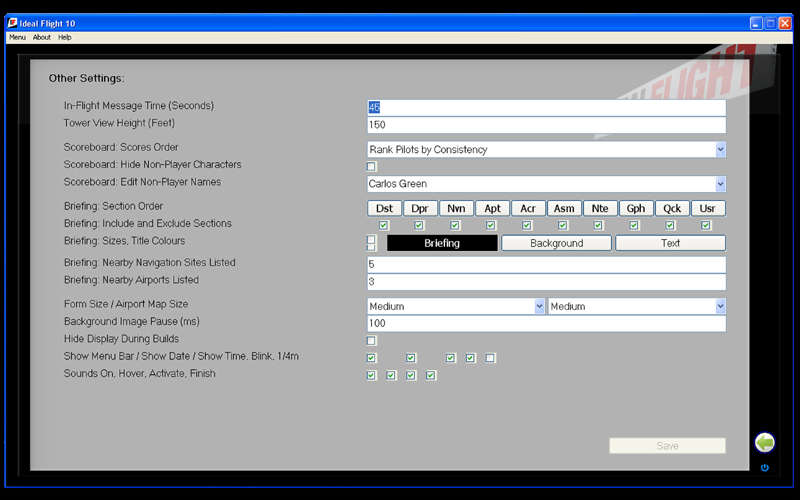This screenshot has height=500, width=800.
Task: Select the Gph briefing section button
Action: pos(634,208)
